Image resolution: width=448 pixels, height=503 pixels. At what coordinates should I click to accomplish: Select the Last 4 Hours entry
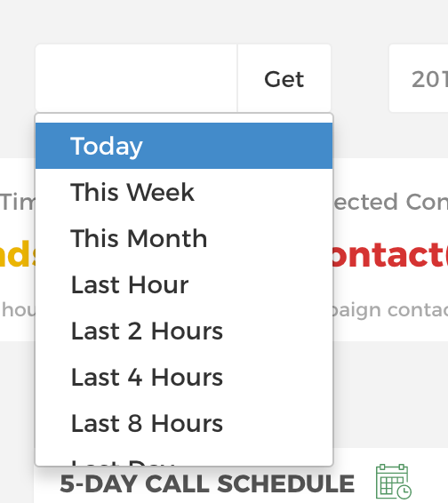(184, 377)
